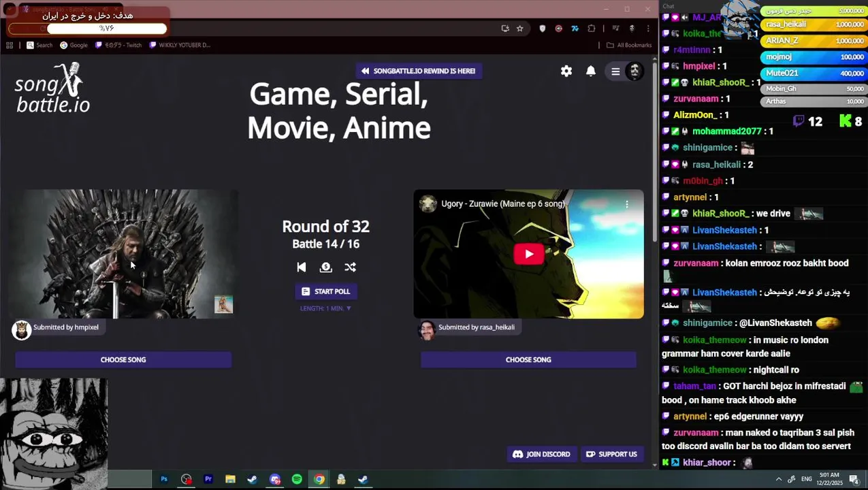This screenshot has height=490, width=868.
Task: Click the coin icon between battle controls
Action: 325,267
